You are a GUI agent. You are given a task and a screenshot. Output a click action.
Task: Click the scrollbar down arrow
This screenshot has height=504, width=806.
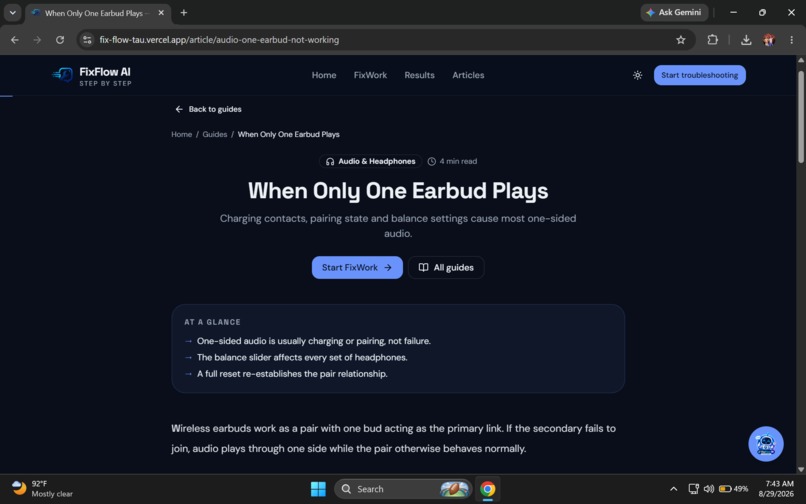coord(800,469)
